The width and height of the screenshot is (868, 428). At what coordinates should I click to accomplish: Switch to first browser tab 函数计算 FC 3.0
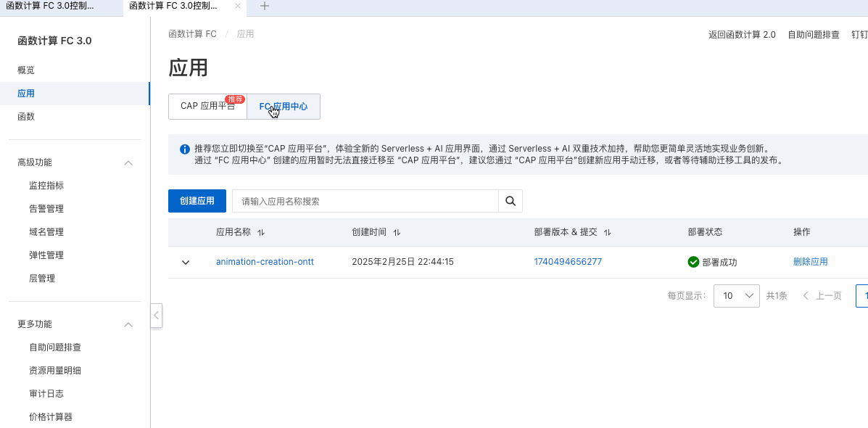[x=49, y=6]
